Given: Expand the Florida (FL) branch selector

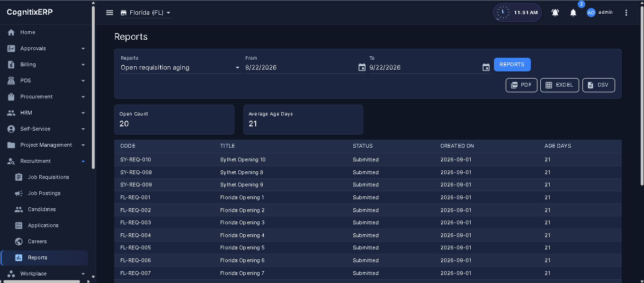Looking at the screenshot, I should point(146,13).
